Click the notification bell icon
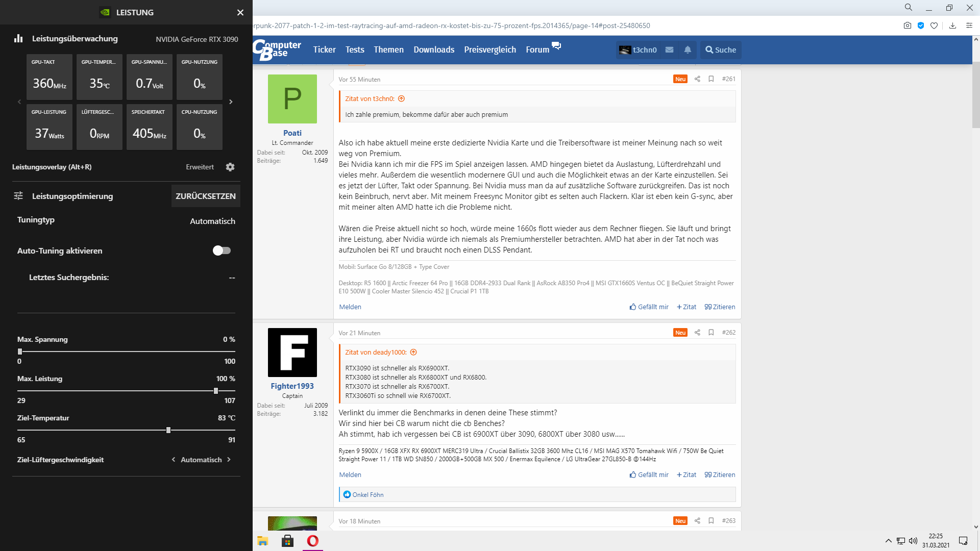This screenshot has width=980, height=551. point(688,49)
